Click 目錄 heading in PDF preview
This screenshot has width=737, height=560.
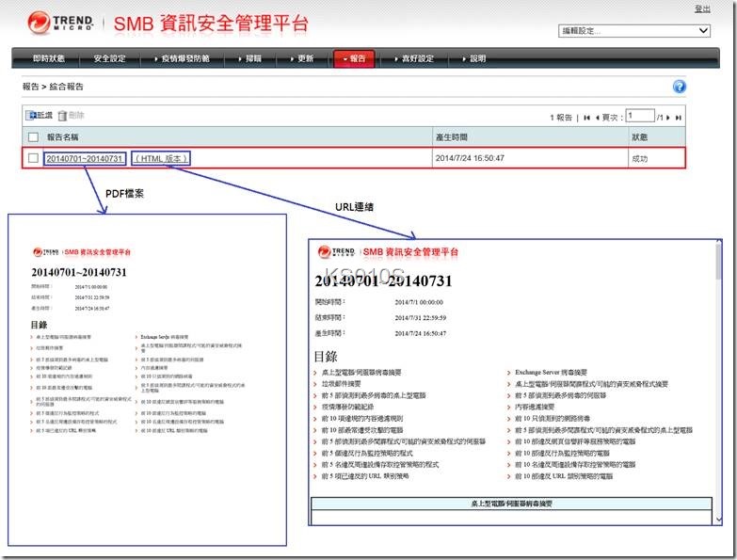click(x=39, y=325)
